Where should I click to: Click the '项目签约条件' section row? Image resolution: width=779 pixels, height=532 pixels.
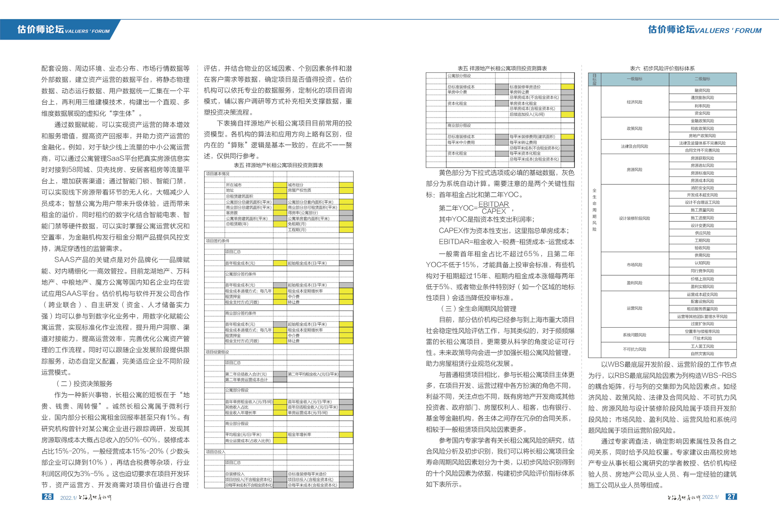click(x=279, y=241)
